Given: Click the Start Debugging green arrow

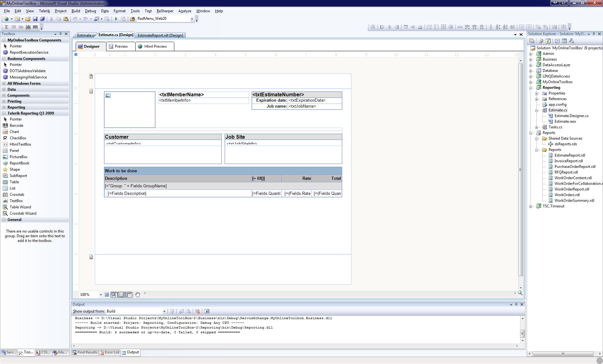Looking at the screenshot, I should [116, 19].
